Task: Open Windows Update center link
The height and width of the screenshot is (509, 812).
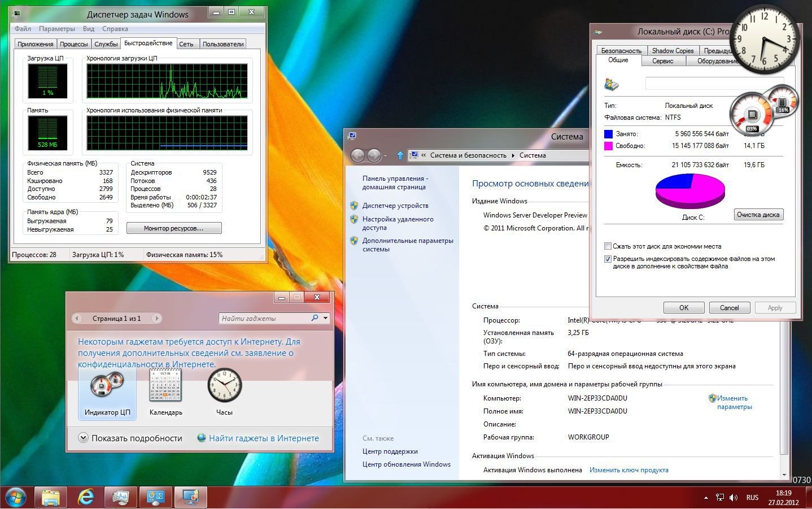Action: pyautogui.click(x=407, y=464)
